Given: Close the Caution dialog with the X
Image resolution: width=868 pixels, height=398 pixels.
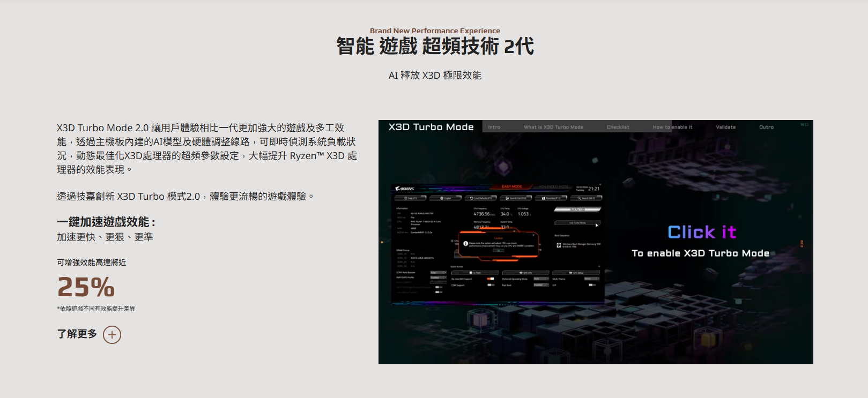Looking at the screenshot, I should pos(534,235).
